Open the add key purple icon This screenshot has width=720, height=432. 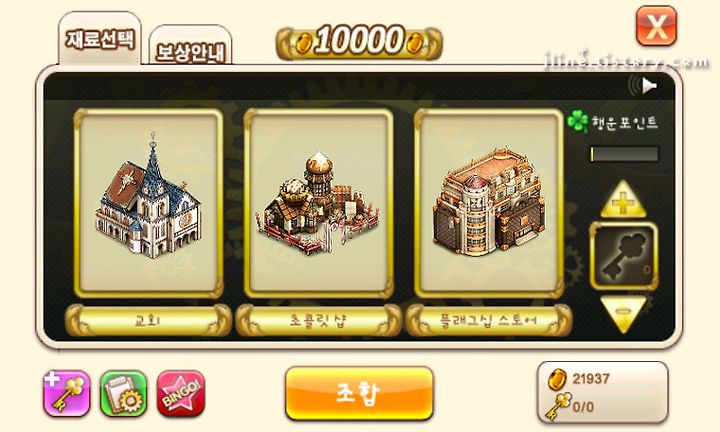point(67,393)
